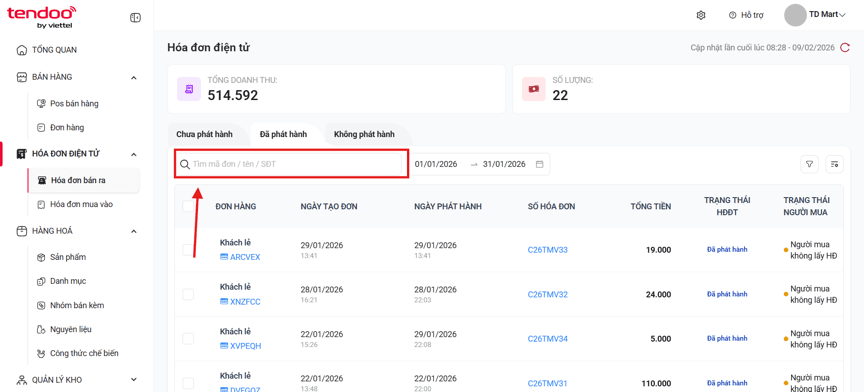Switch to the Chưa phát hành tab

pyautogui.click(x=204, y=134)
